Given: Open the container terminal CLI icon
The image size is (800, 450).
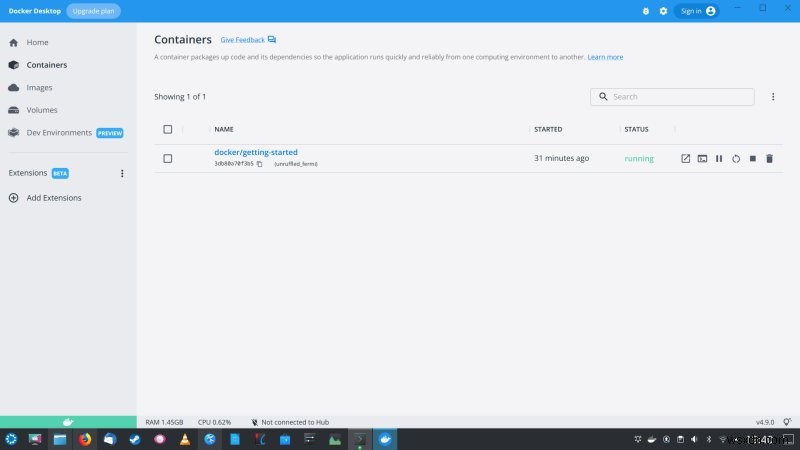Looking at the screenshot, I should (702, 159).
